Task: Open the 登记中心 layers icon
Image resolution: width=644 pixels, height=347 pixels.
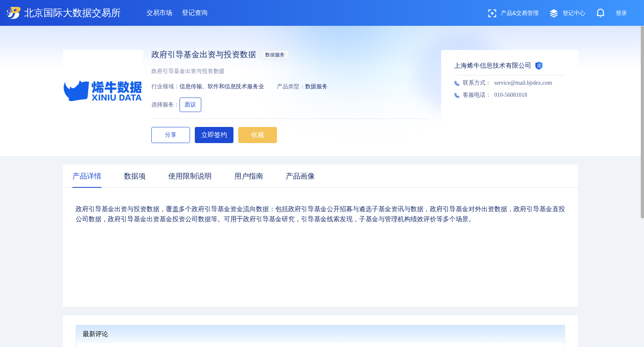Action: tap(554, 13)
